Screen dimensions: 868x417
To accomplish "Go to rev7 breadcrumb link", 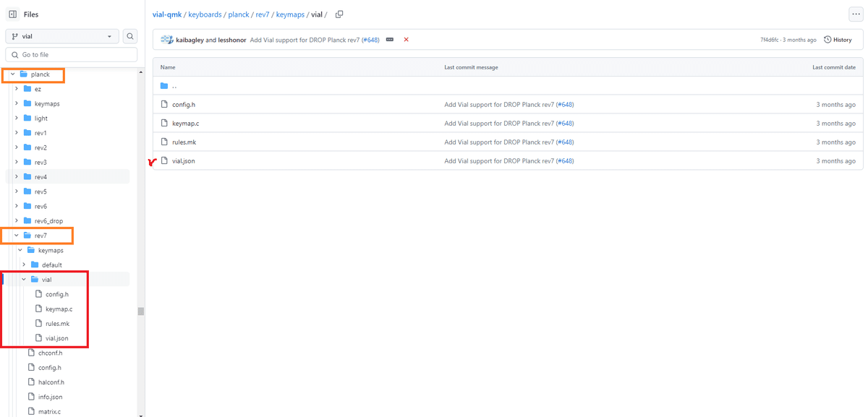I will click(x=262, y=14).
